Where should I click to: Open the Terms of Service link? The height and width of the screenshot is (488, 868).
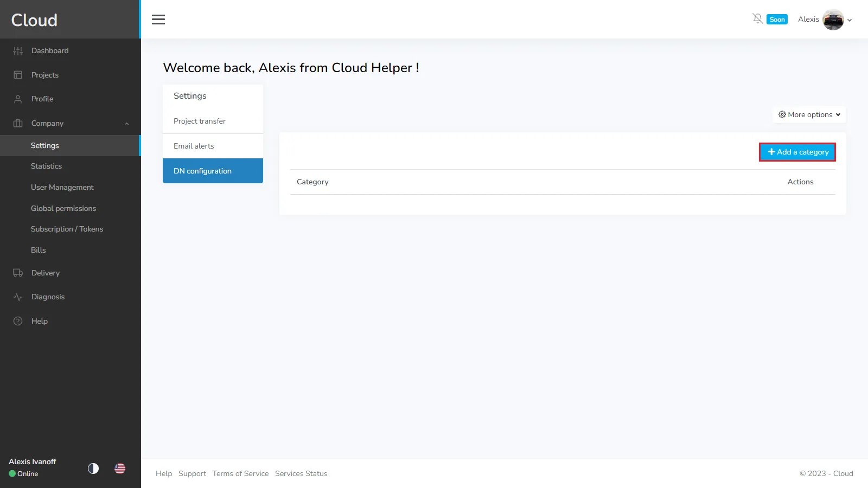coord(240,473)
